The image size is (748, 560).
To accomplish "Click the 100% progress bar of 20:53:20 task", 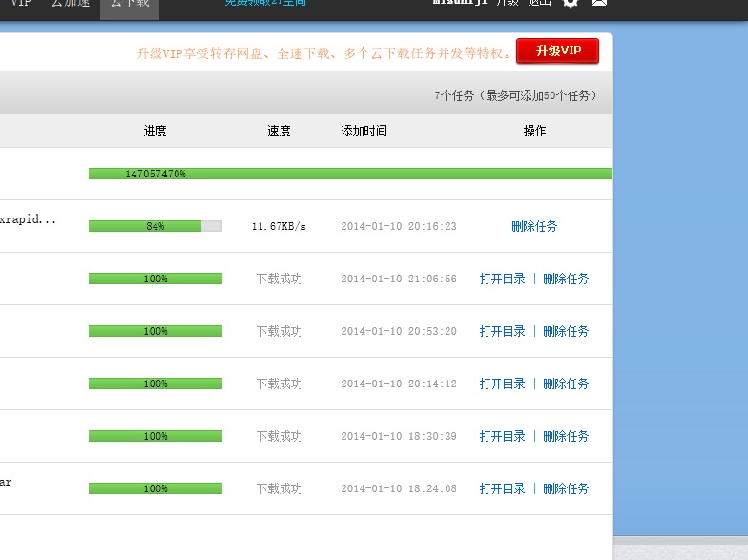I will tap(156, 331).
